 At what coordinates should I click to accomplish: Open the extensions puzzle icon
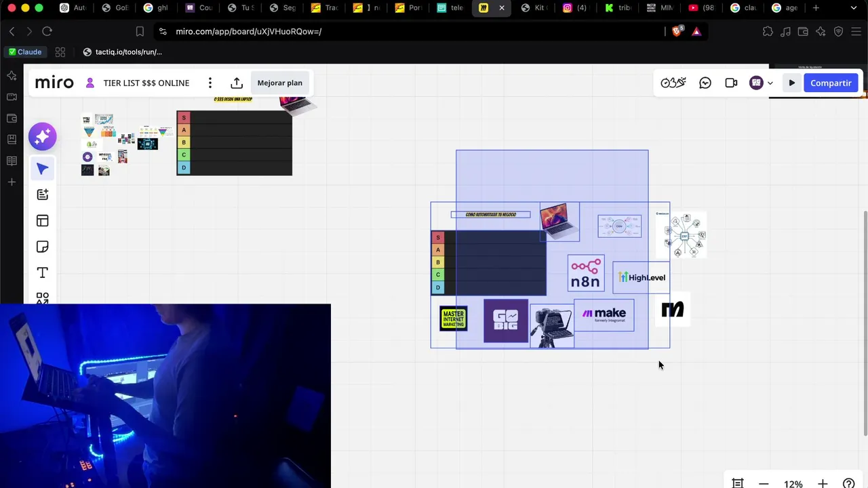(768, 31)
